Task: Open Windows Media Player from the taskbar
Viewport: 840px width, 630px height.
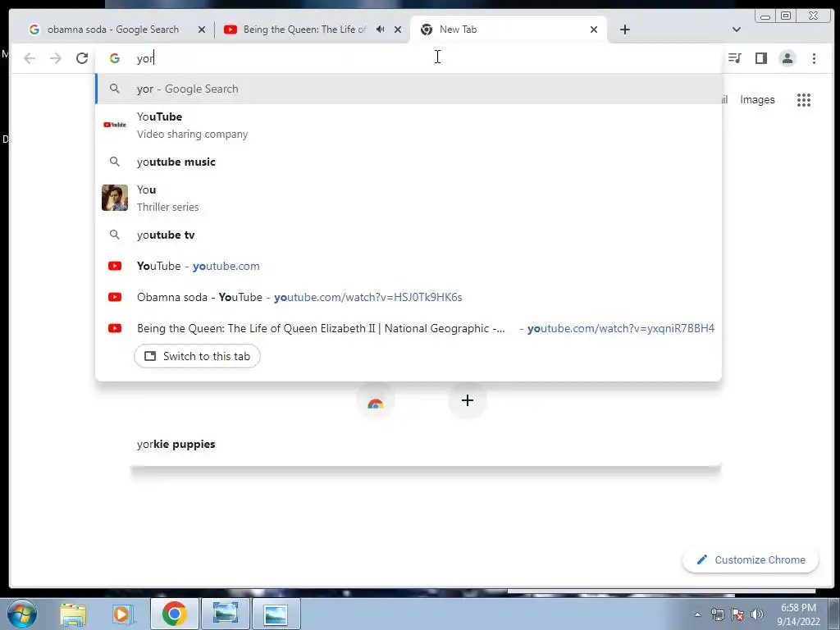Action: pyautogui.click(x=123, y=614)
